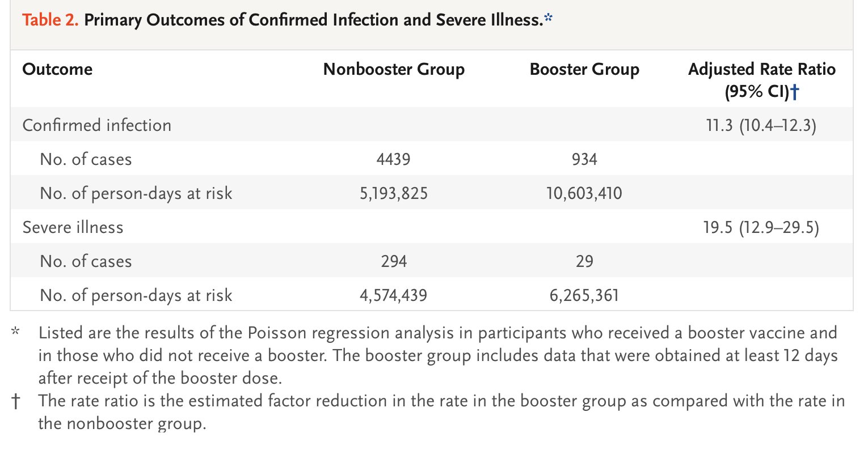Screen dimensions: 868x450
Task: Click the nonbooster case count 4439
Action: point(393,159)
